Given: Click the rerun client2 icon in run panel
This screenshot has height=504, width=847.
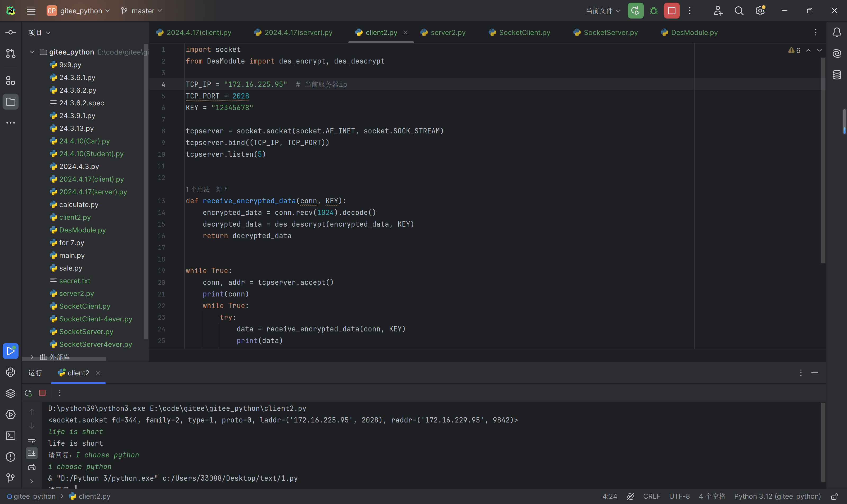Looking at the screenshot, I should 29,393.
